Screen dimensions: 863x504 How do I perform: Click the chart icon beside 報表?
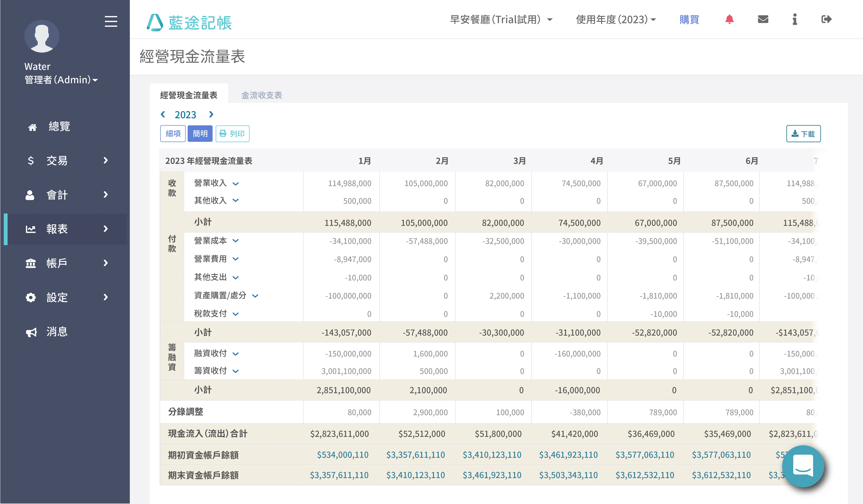coord(31,229)
